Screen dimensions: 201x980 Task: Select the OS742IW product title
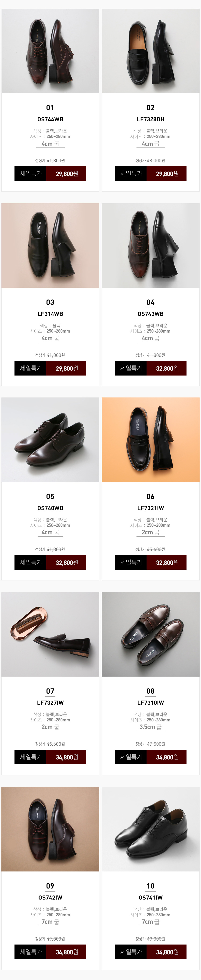(x=50, y=897)
